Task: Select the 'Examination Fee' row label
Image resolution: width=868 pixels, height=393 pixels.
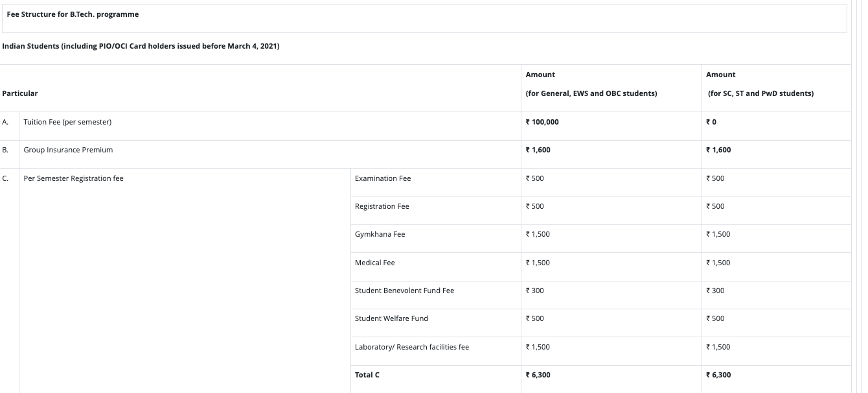Action: click(384, 178)
